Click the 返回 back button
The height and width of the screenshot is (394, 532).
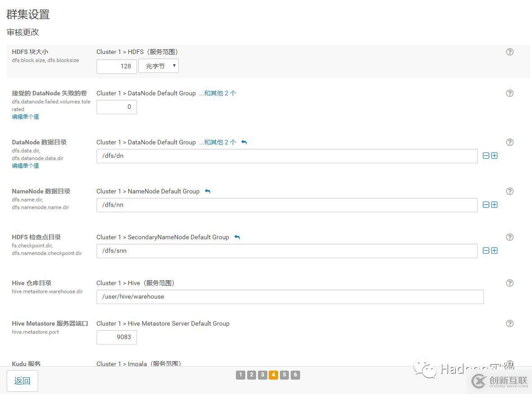(x=22, y=381)
